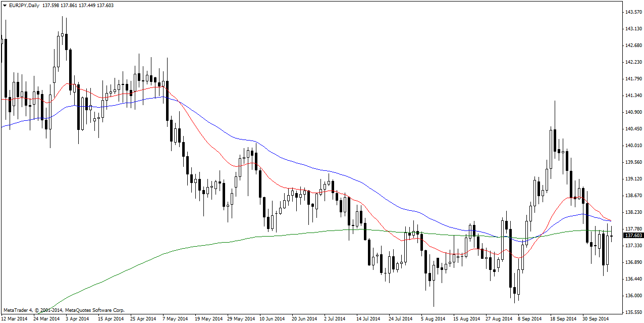644x323 pixels.
Task: Click the 140.010 price axis label
Action: click(633, 146)
